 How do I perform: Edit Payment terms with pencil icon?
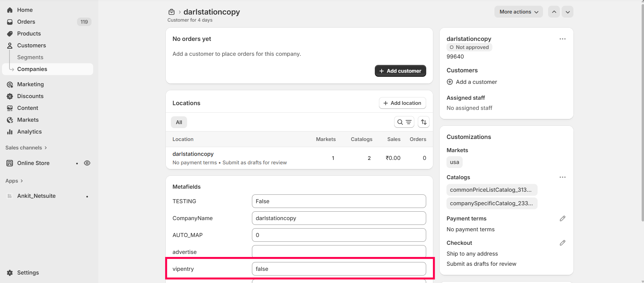(562, 218)
